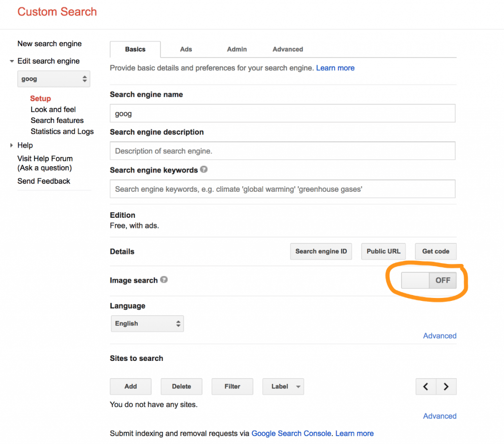Switch to the Admin tab

pos(237,49)
